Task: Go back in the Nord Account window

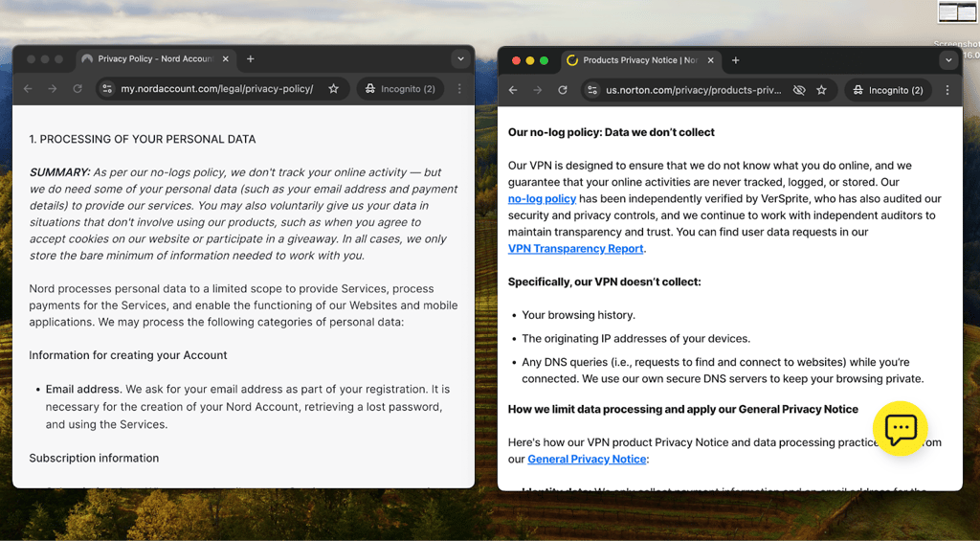Action: coord(28,89)
